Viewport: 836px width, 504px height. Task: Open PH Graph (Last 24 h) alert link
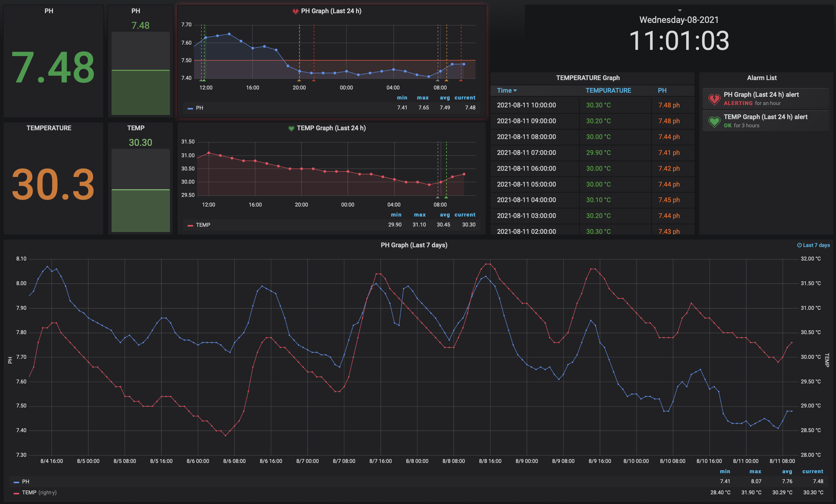[761, 95]
